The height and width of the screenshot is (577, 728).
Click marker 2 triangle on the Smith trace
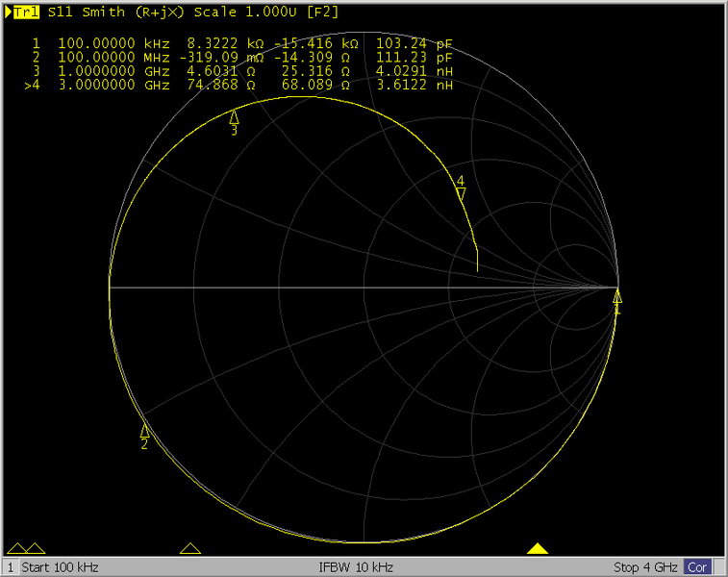pos(145,430)
